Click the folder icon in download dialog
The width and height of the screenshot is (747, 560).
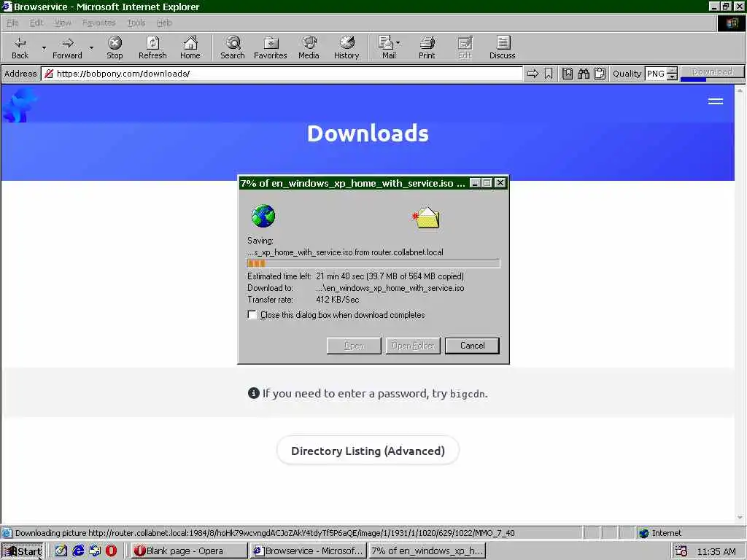click(426, 217)
